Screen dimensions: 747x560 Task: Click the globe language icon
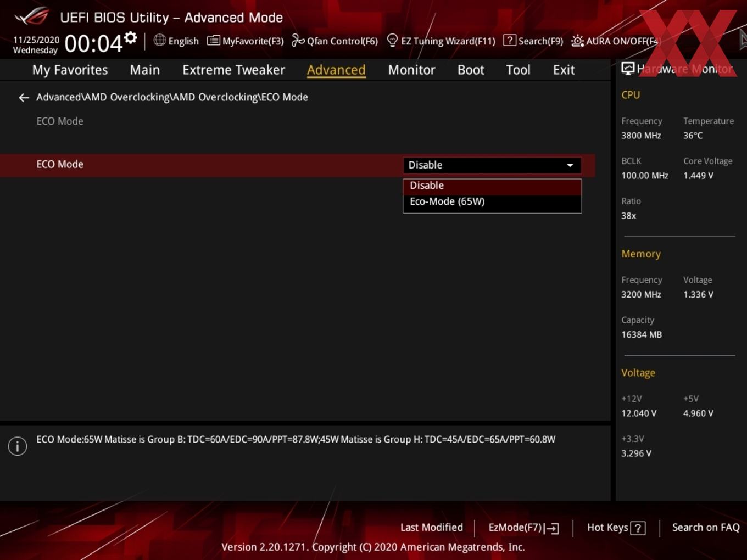coord(159,40)
